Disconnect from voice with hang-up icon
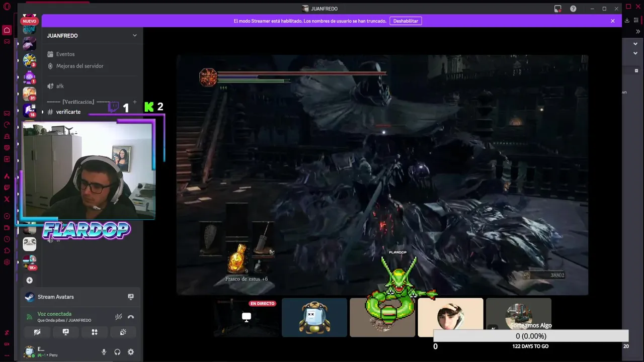 (131, 317)
